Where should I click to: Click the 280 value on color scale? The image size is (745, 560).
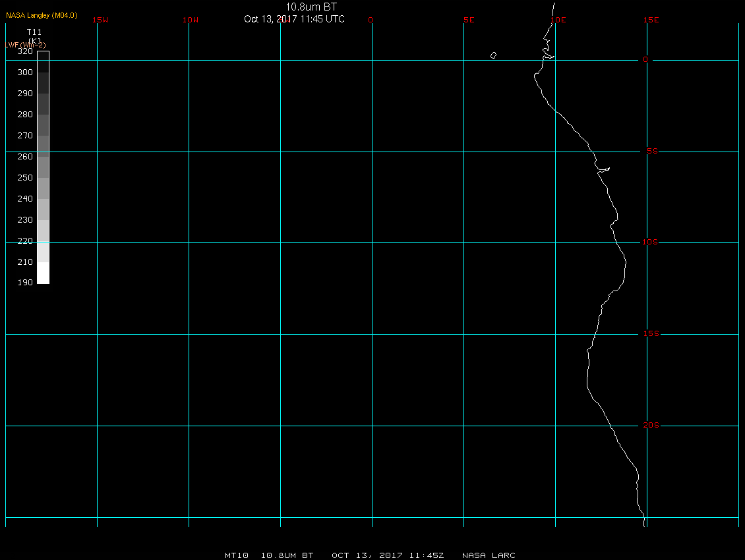point(25,115)
